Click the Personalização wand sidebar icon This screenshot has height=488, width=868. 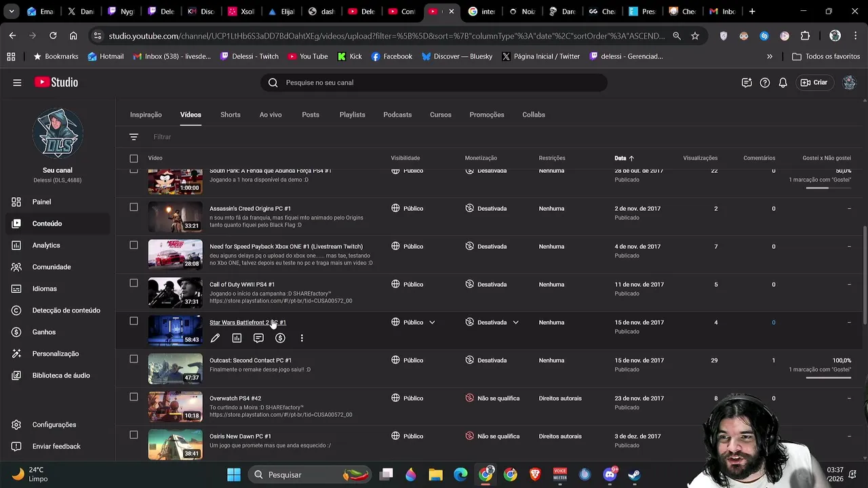[x=16, y=354]
